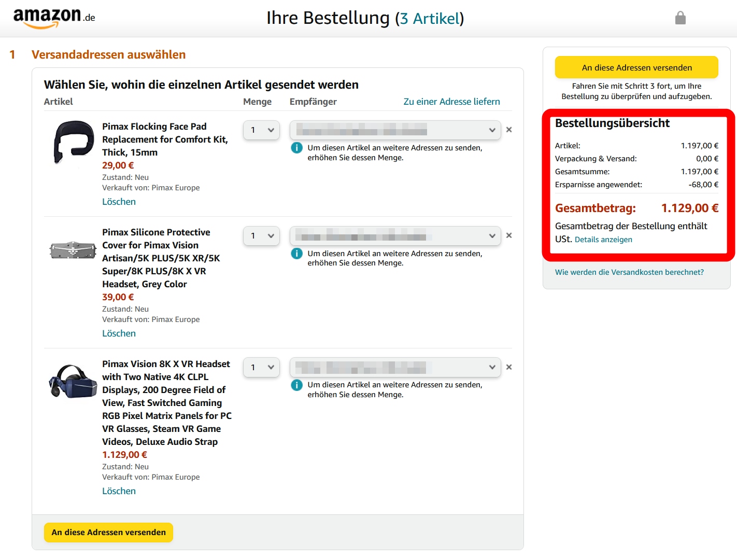
Task: Click bottom 'An diese Adressen versenden' button
Action: coord(108,533)
